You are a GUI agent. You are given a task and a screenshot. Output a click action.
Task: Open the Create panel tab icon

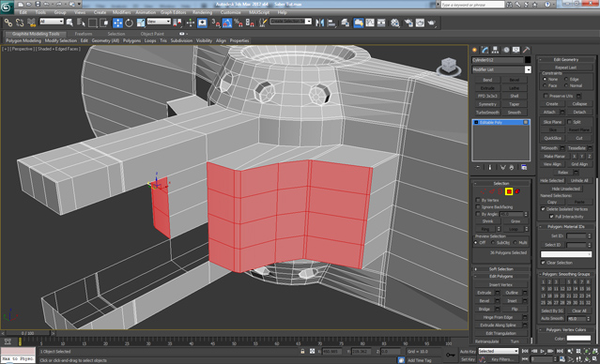(x=475, y=50)
